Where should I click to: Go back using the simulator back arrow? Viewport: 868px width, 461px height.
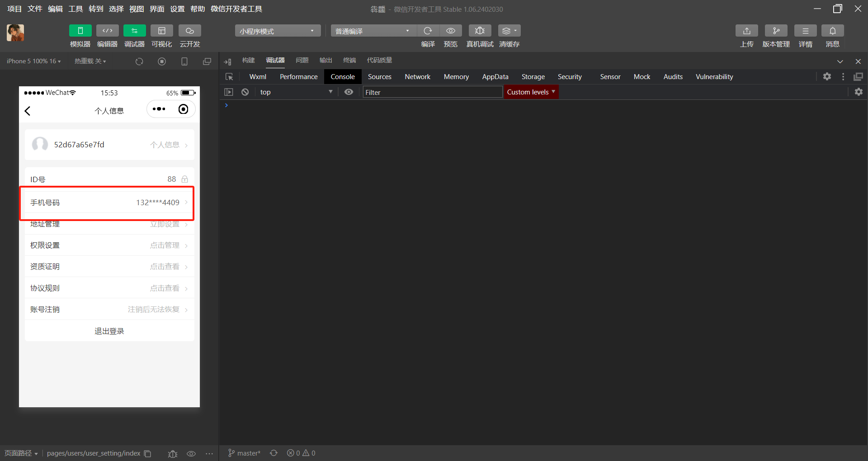[x=28, y=111]
